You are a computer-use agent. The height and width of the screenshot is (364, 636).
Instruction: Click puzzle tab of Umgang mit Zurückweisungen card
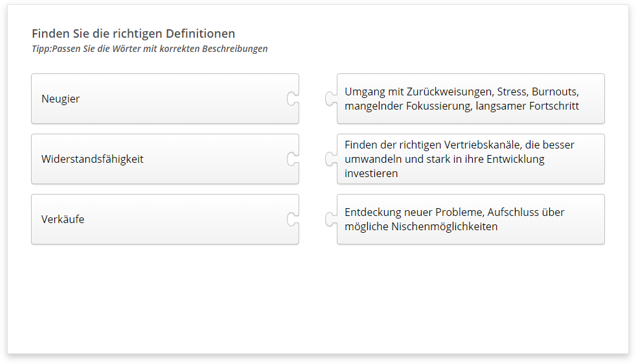pos(331,99)
